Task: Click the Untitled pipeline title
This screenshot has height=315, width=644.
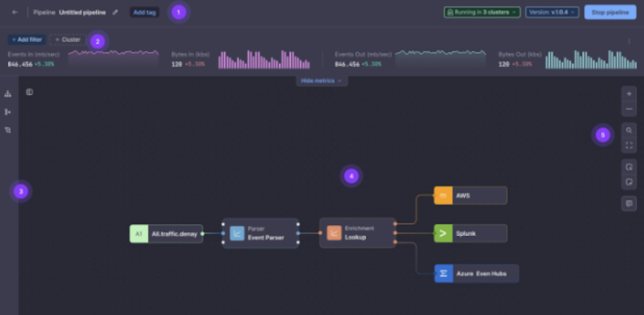Action: [x=82, y=12]
